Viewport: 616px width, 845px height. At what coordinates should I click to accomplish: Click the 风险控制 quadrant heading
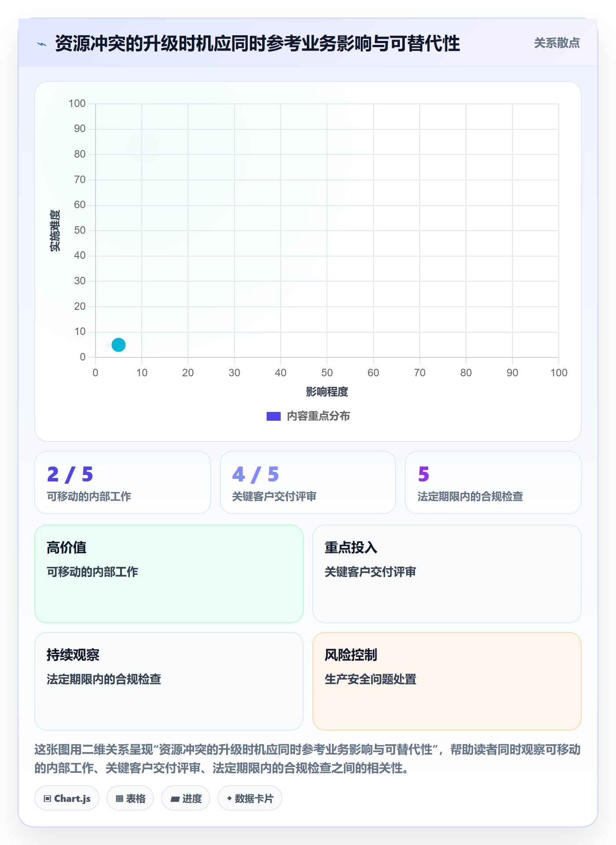point(351,655)
